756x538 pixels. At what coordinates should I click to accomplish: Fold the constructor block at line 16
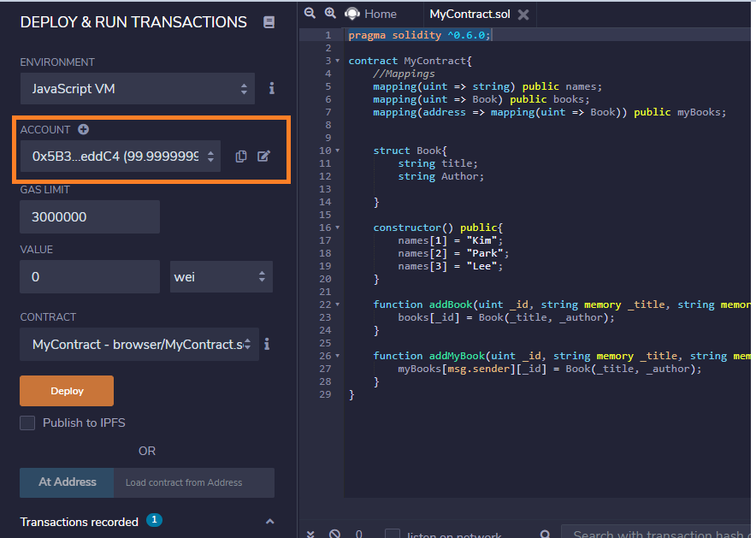(x=338, y=228)
